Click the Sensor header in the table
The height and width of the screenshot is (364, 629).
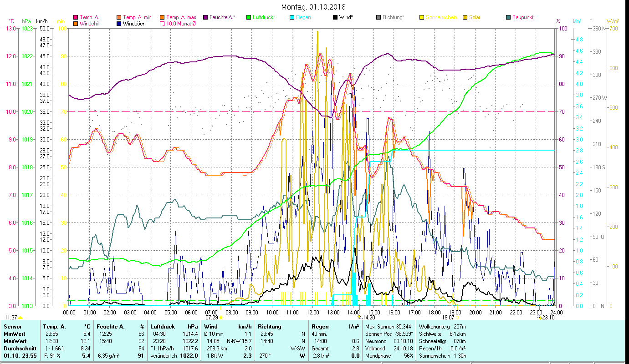(x=12, y=327)
